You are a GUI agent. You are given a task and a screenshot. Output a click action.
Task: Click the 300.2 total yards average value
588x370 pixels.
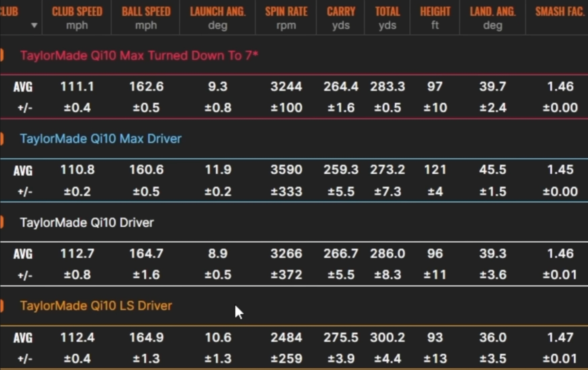click(x=387, y=337)
